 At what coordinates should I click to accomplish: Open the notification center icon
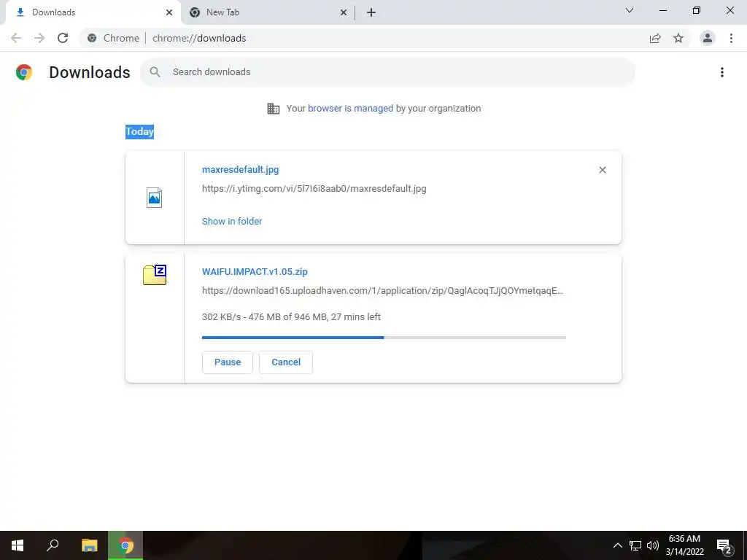coord(724,545)
